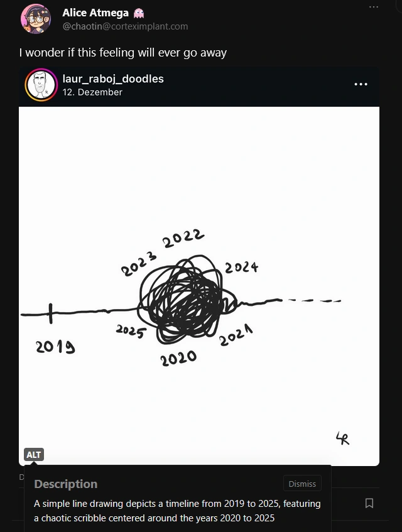Click the ellipsis on the embedded doodle post
Screen dimensions: 402x532
click(x=361, y=84)
